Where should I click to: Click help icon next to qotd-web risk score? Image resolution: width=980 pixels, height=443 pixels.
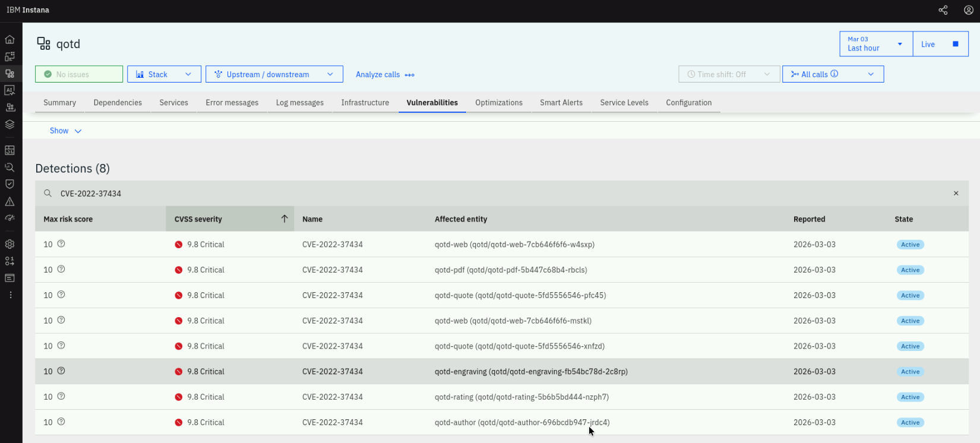point(61,244)
